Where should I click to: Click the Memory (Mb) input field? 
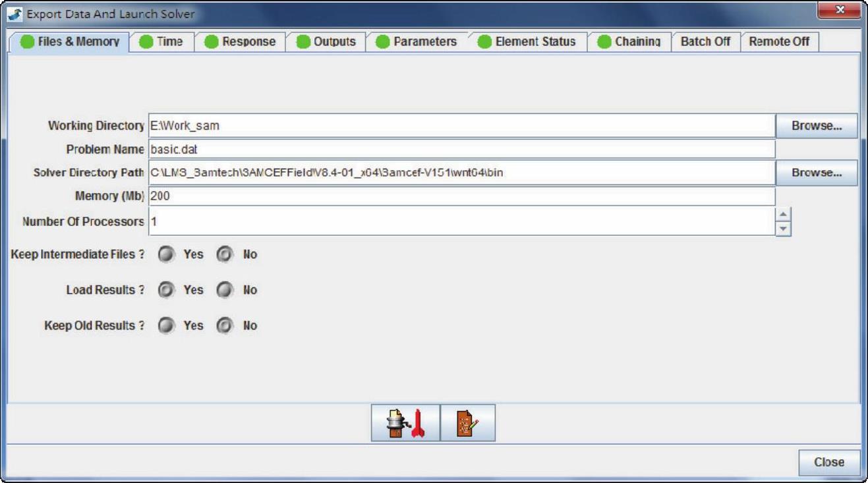coord(461,196)
